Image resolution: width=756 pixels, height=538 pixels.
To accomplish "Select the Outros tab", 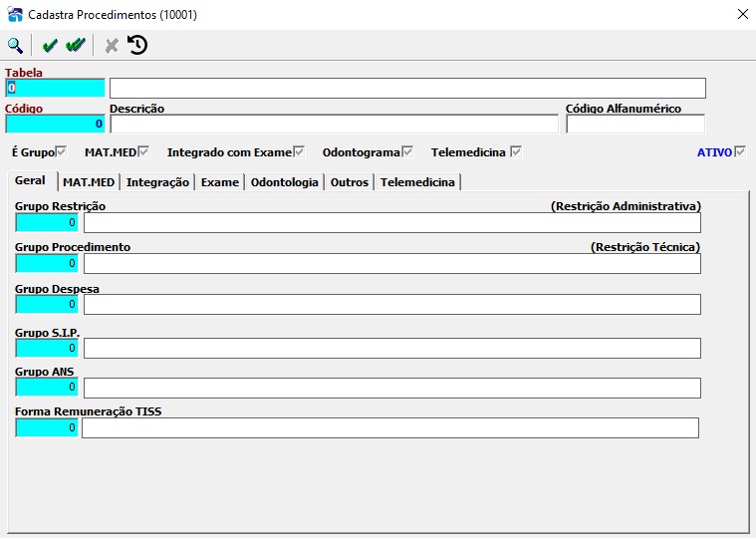I will pyautogui.click(x=350, y=182).
